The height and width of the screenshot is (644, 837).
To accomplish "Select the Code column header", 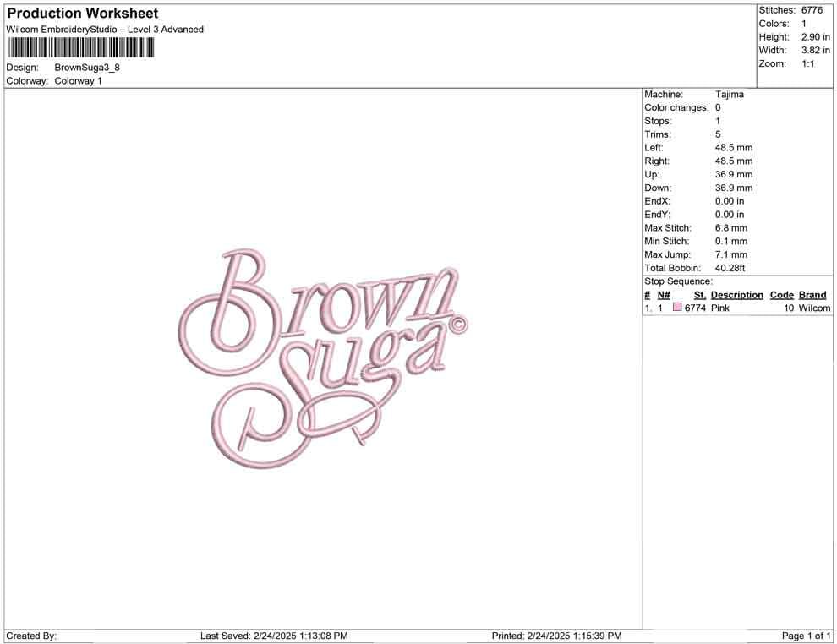I will coord(782,294).
